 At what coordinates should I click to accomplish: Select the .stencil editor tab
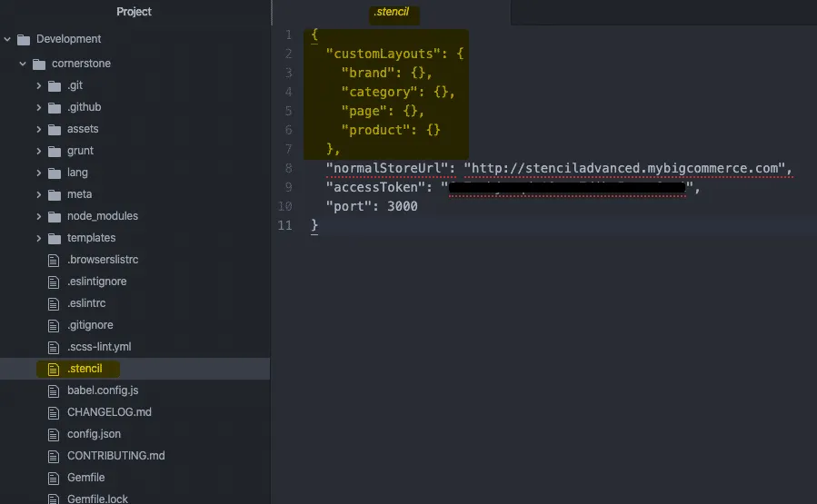tap(392, 12)
